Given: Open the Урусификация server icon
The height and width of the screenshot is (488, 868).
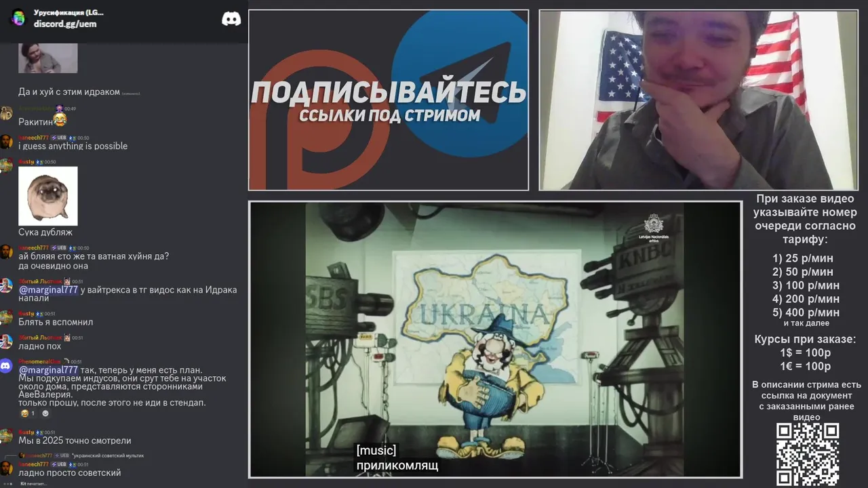Looking at the screenshot, I should tap(18, 18).
